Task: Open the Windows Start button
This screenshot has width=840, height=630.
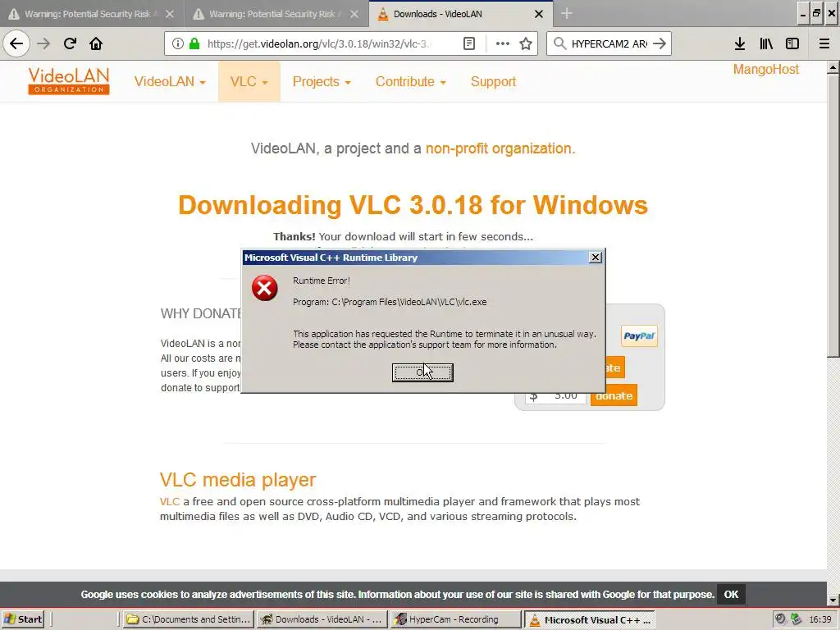Action: [23, 619]
